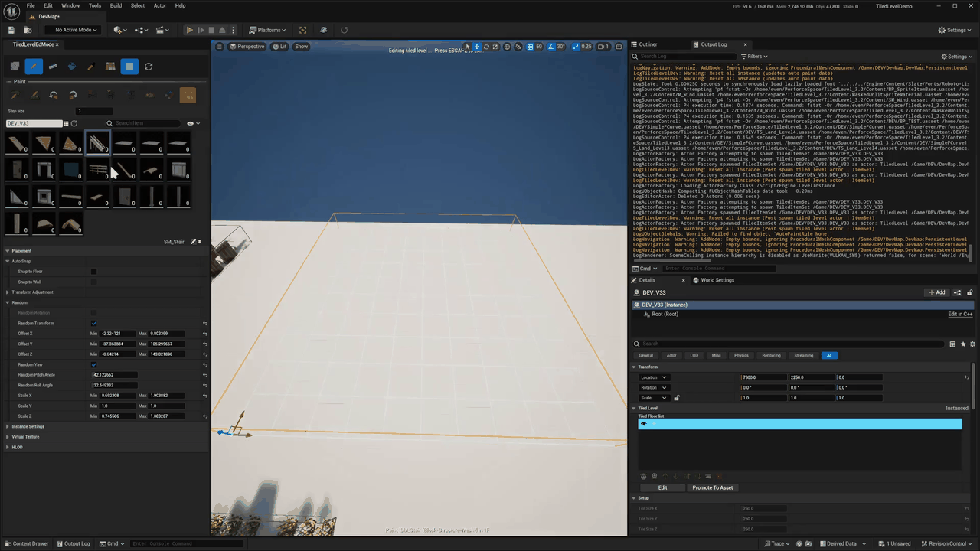Open the Content Drawer
Image resolution: width=980 pixels, height=551 pixels.
tap(27, 543)
